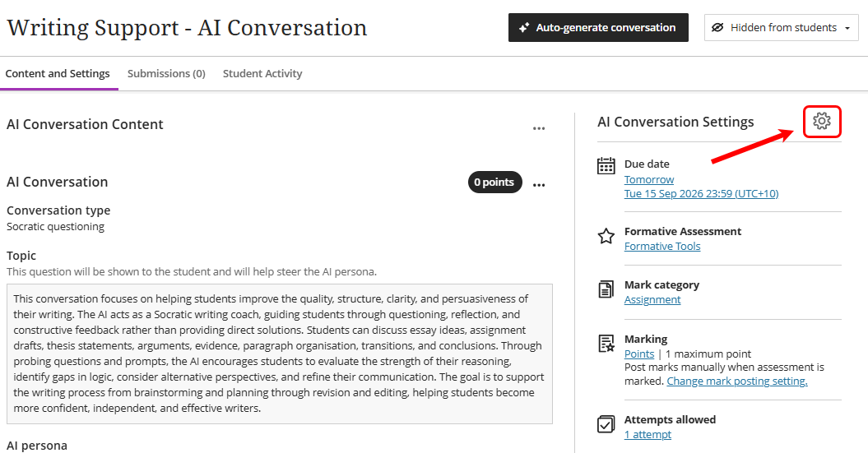This screenshot has height=453, width=868.
Task: Click the Due date calendar icon
Action: coord(606,165)
